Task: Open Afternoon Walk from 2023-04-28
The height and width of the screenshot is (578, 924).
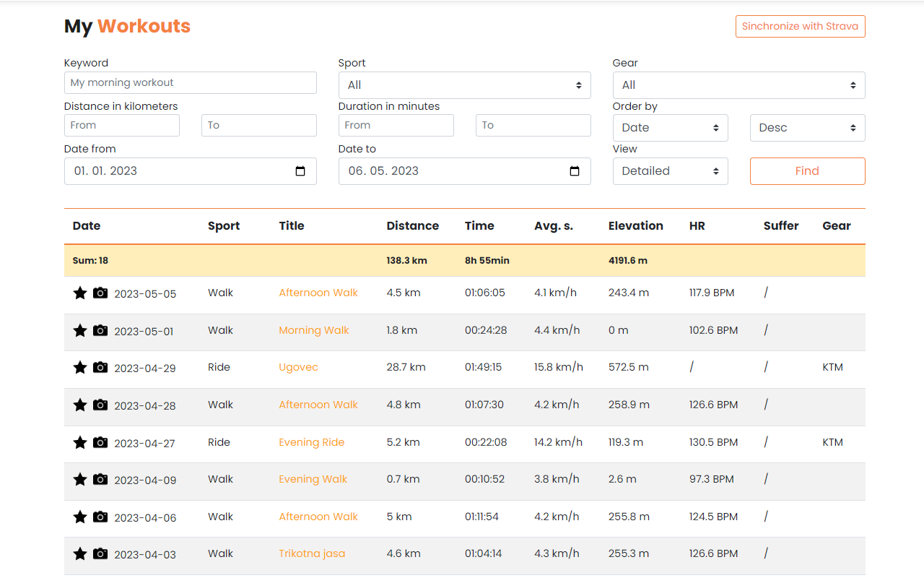Action: [318, 405]
